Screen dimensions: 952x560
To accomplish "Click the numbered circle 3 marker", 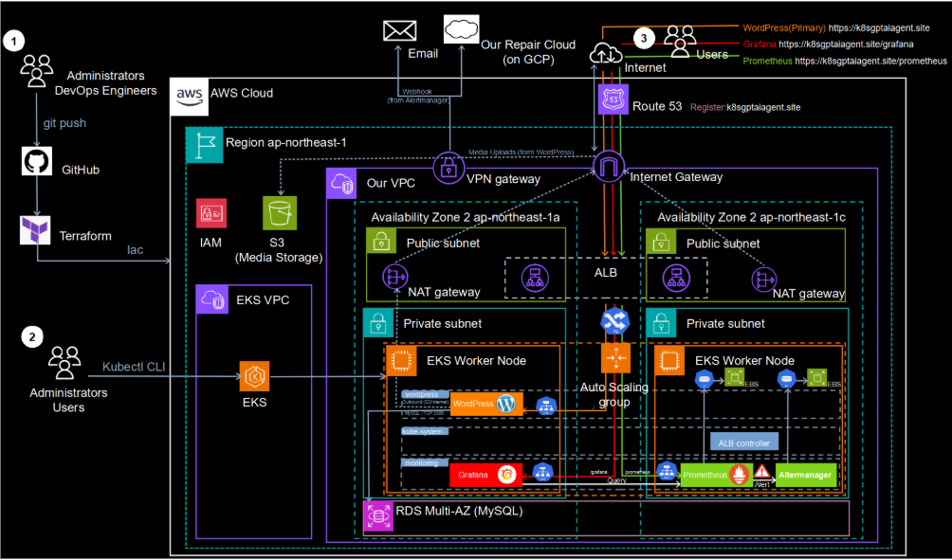I will pos(646,38).
